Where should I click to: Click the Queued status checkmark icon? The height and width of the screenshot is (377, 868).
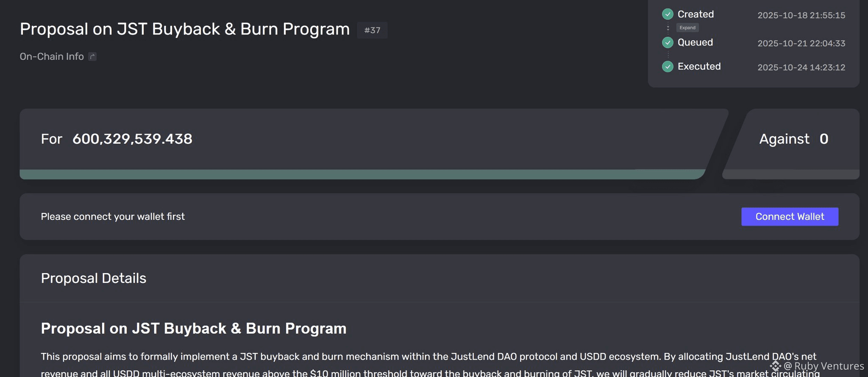[668, 42]
